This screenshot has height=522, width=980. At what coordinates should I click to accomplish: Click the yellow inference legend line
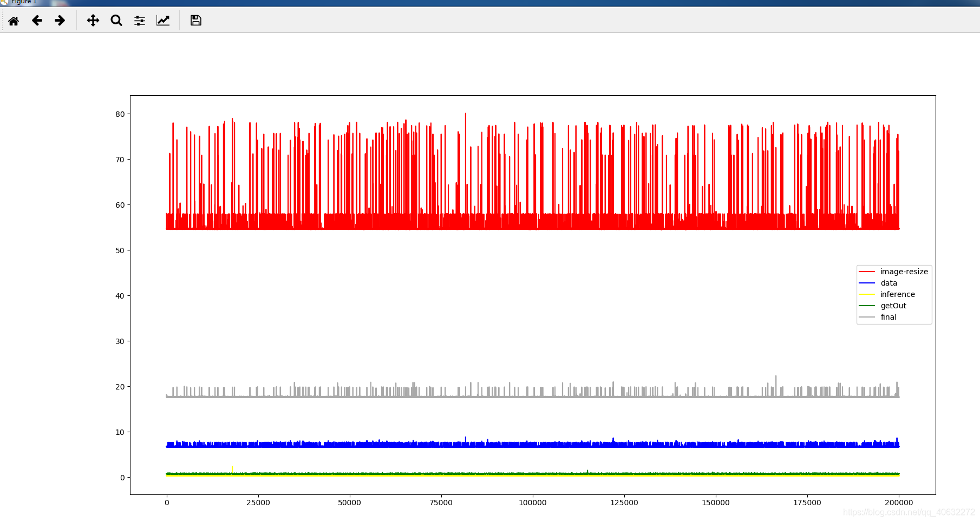tap(867, 294)
